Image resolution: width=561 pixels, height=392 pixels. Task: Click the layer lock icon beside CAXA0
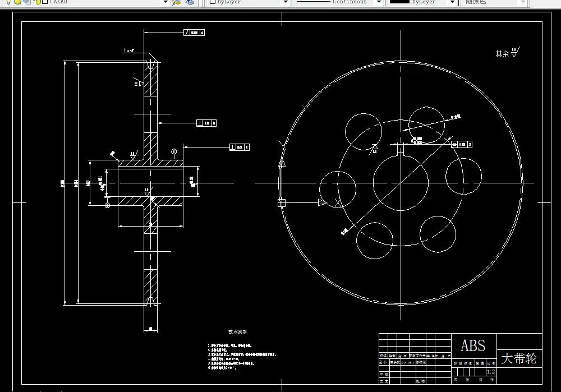pos(37,2)
